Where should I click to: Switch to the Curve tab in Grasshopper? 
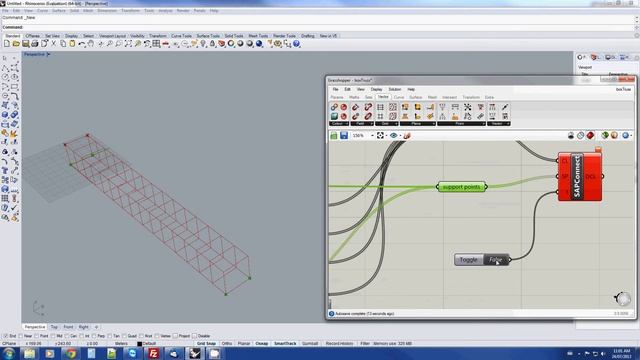(x=399, y=97)
